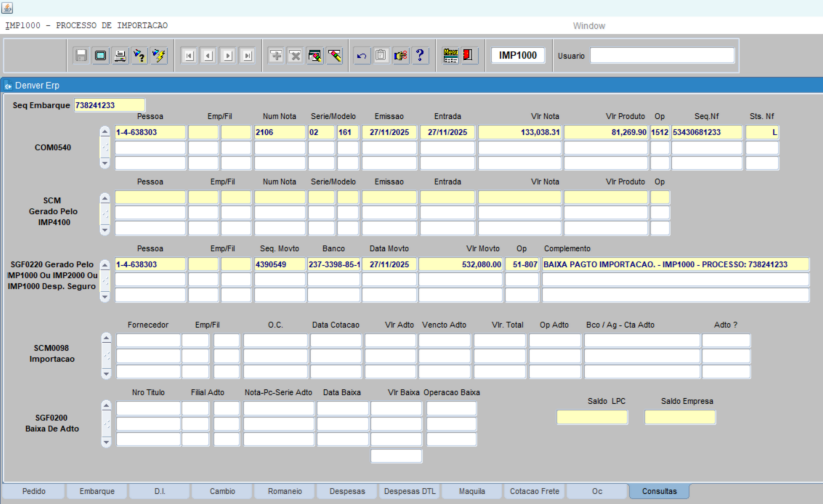Switch to the Embarque tab
Image resolution: width=823 pixels, height=504 pixels.
click(x=97, y=491)
